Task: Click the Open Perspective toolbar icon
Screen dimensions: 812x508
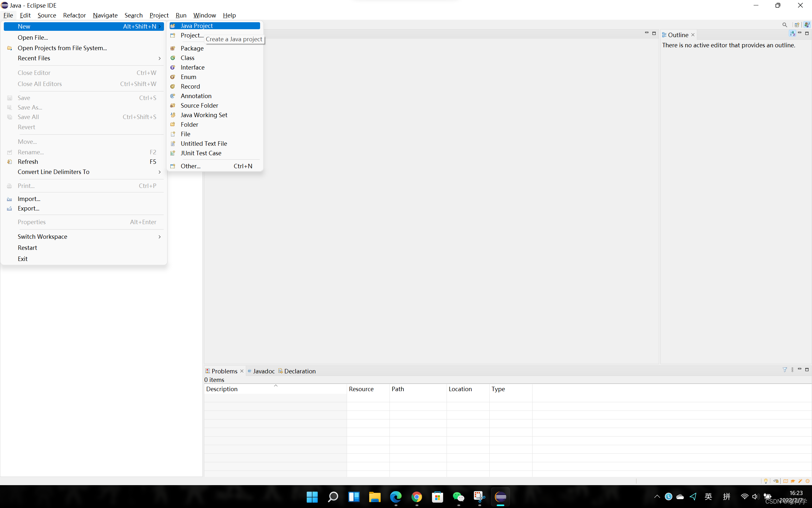Action: tap(796, 25)
